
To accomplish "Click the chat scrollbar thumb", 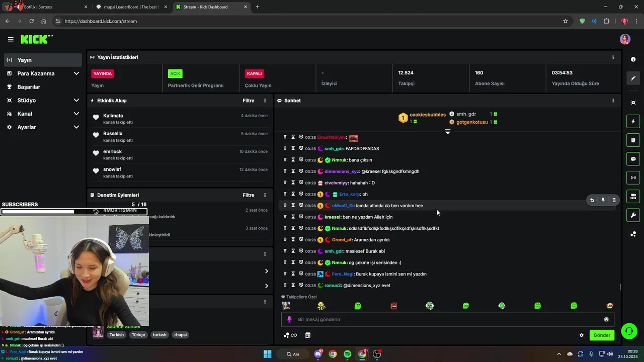I will (x=620, y=287).
